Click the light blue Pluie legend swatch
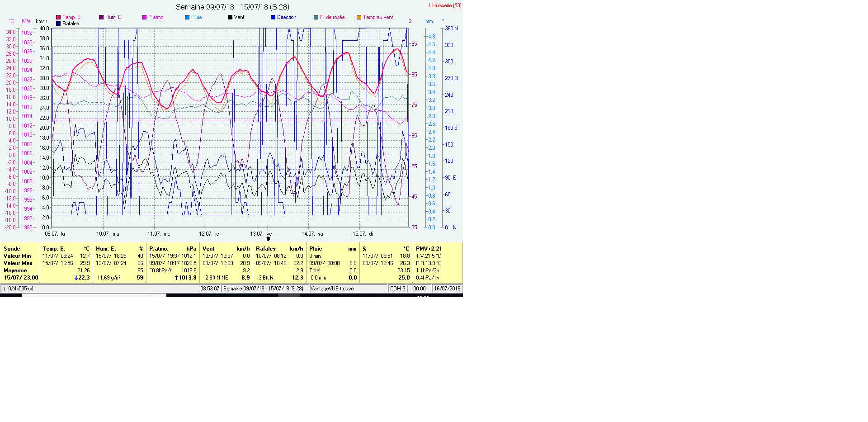Viewport: 868px width, 422px height. pyautogui.click(x=187, y=17)
